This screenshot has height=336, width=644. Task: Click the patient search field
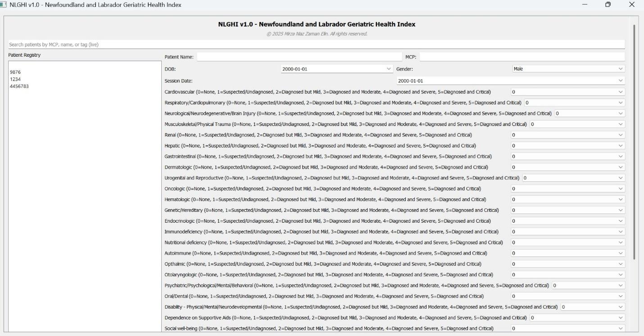pyautogui.click(x=316, y=45)
